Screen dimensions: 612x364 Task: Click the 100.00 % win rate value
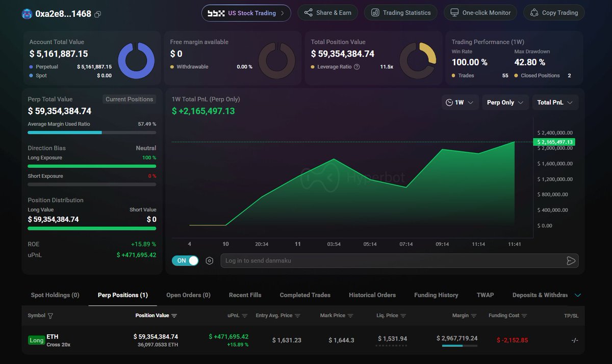[x=470, y=62]
